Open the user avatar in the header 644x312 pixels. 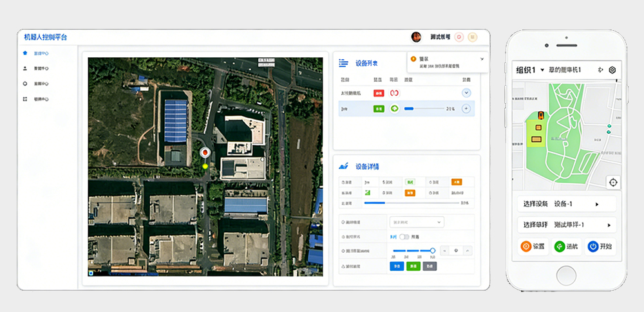416,37
